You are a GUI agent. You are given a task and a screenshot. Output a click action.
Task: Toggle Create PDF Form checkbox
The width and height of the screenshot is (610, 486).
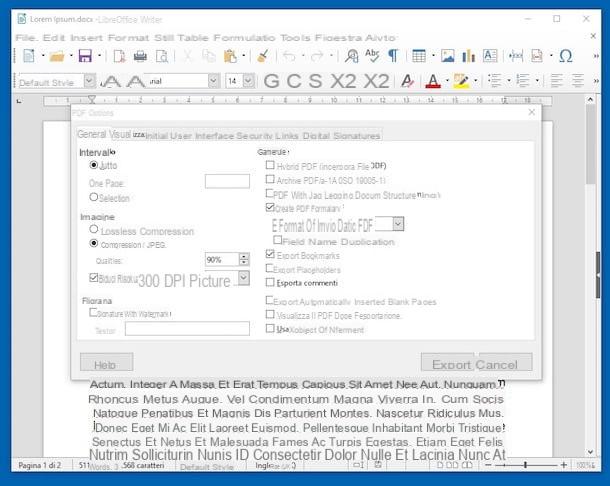pos(270,207)
